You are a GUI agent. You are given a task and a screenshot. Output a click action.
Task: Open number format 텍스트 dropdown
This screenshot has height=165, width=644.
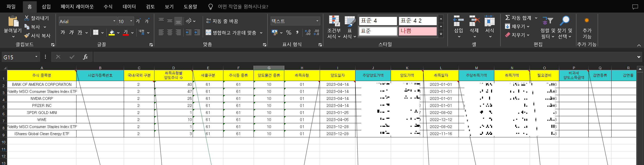coord(317,21)
